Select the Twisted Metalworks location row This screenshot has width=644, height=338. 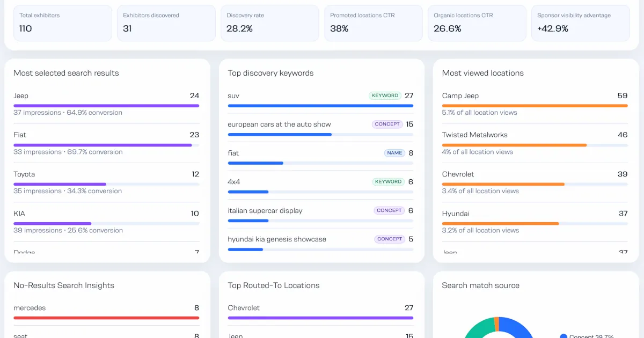(535, 143)
